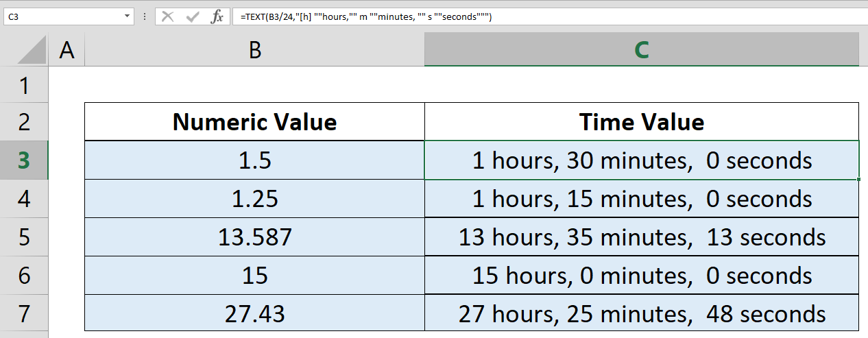Select column A header
868x338 pixels.
coord(67,49)
